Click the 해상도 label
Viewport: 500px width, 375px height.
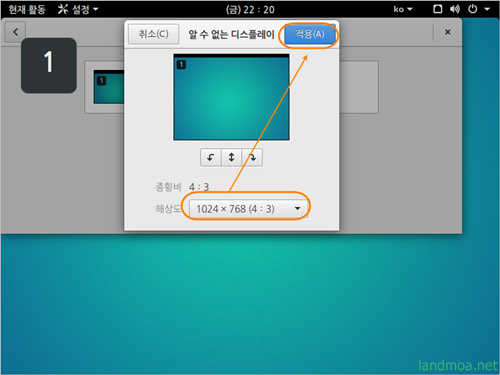168,209
